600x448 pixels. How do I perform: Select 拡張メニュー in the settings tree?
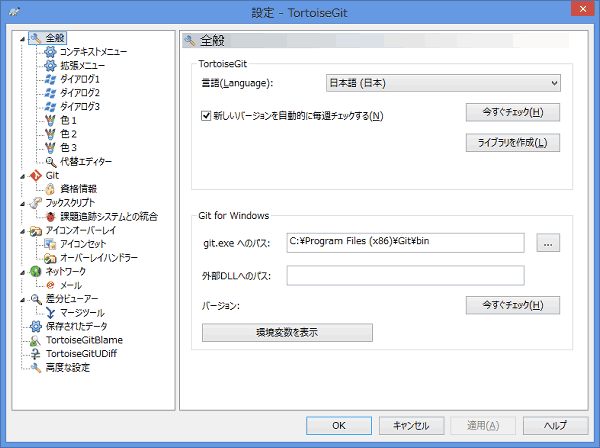82,65
